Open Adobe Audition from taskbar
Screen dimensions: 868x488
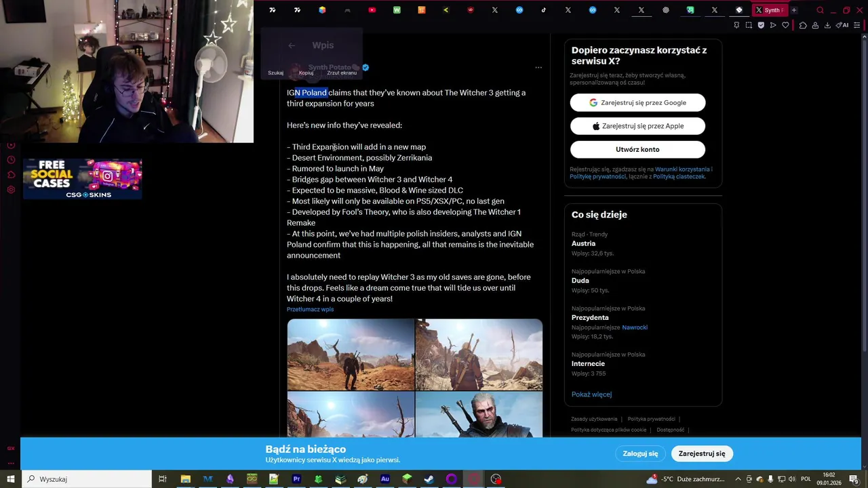pyautogui.click(x=385, y=479)
